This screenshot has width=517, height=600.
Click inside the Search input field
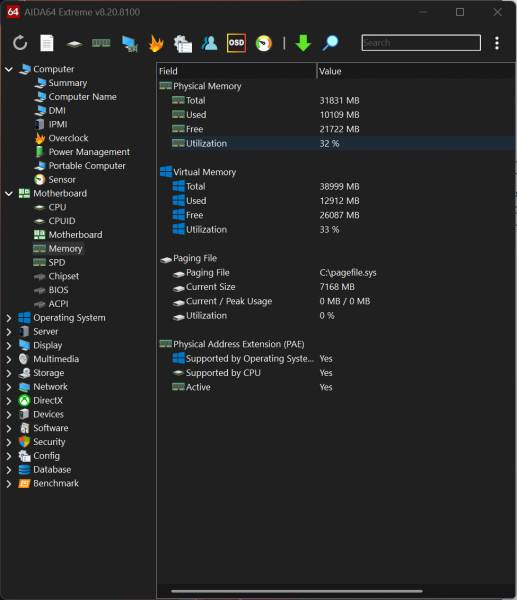[421, 42]
